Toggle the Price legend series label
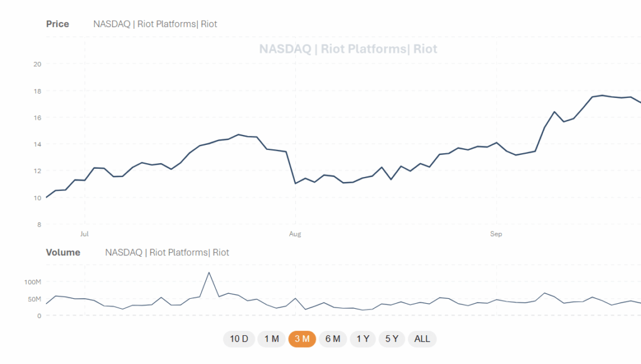Viewport: 641px width, 364px height. (x=155, y=24)
